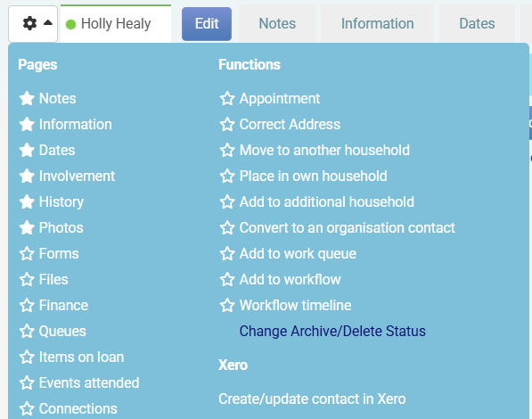
Task: Select Create/update contact in Xero
Action: pos(312,399)
